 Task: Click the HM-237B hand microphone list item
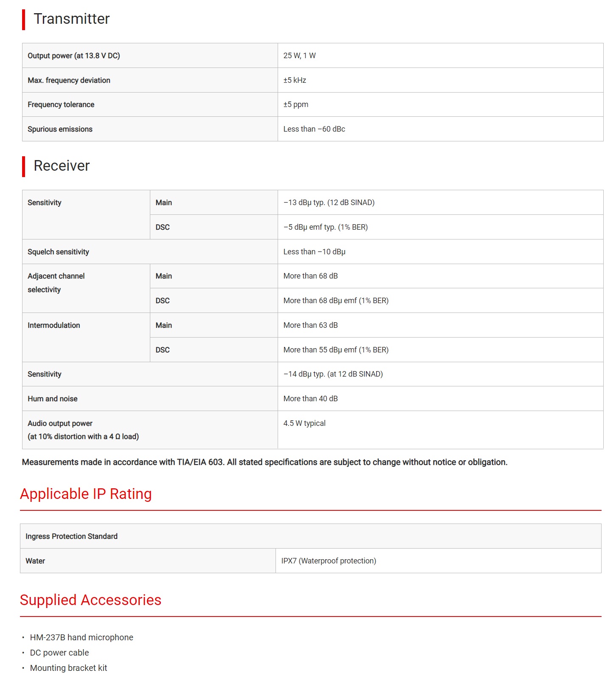[82, 637]
